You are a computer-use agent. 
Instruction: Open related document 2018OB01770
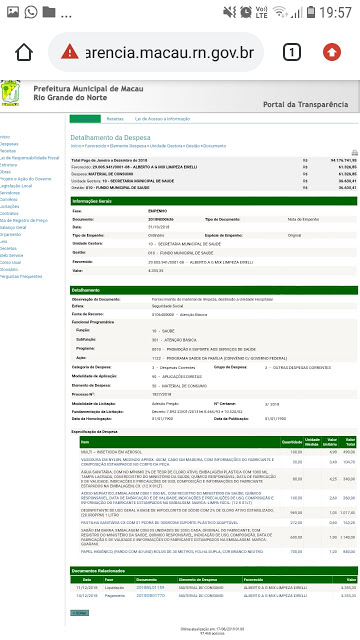click(x=151, y=596)
